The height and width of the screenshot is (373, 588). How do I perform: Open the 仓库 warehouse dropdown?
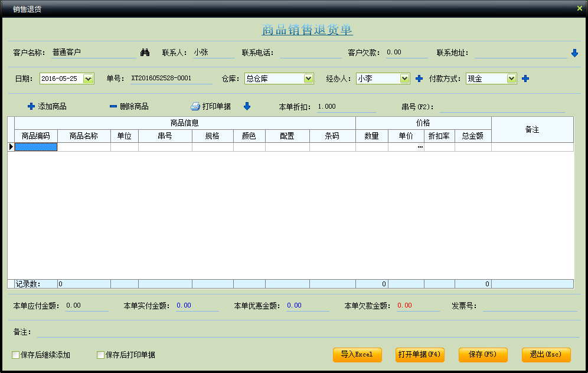(308, 78)
